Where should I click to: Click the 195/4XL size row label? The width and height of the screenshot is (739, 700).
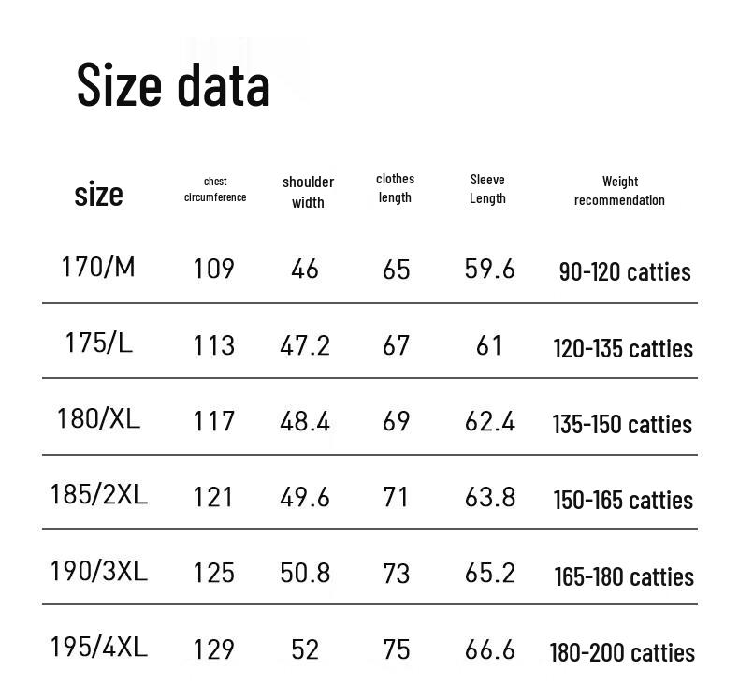coord(98,647)
